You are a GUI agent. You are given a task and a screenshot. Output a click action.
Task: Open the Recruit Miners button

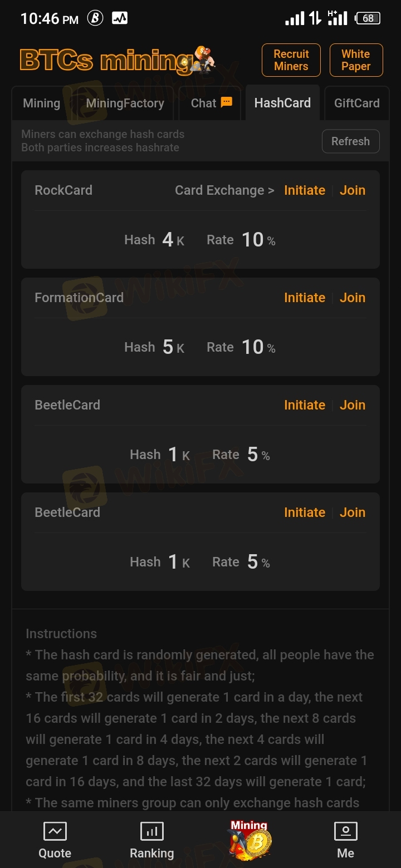point(291,60)
